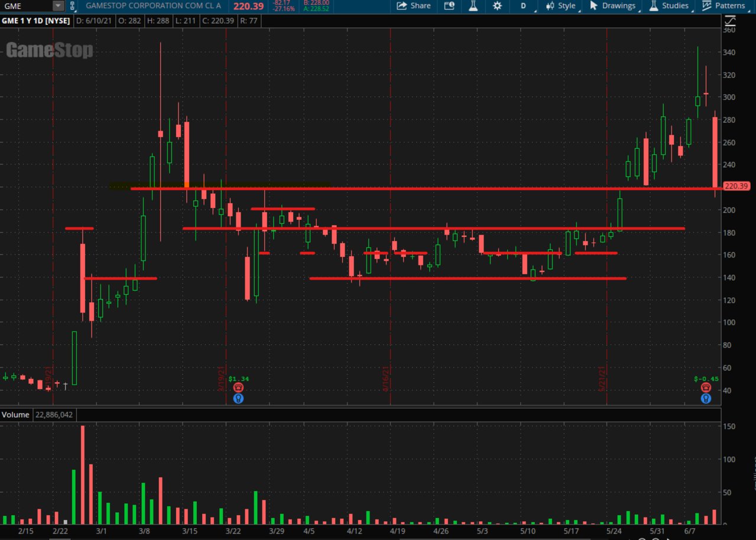Click the red earnings phone icon under $1.34
This screenshot has height=540, width=756.
[x=238, y=388]
